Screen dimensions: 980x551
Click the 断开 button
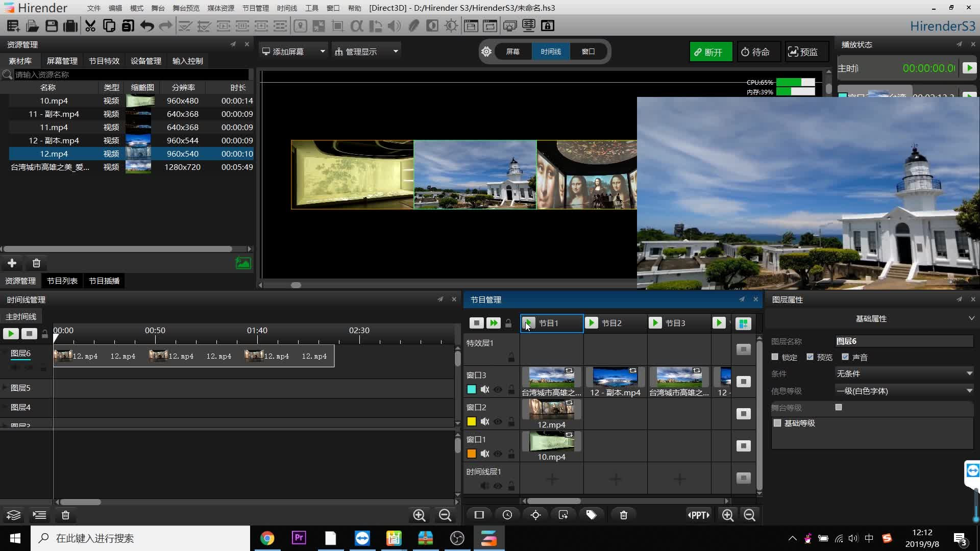pyautogui.click(x=710, y=52)
